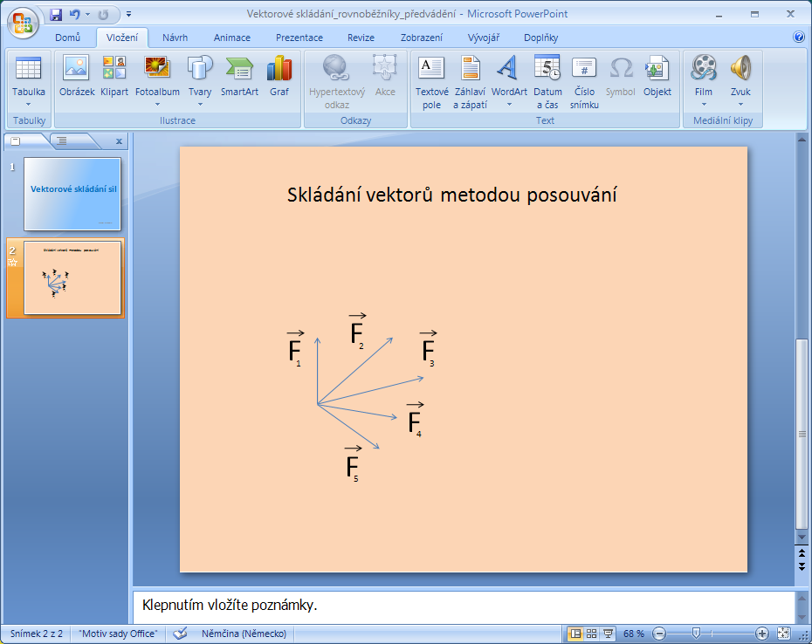Create a Fotoalbum photo album

(157, 81)
